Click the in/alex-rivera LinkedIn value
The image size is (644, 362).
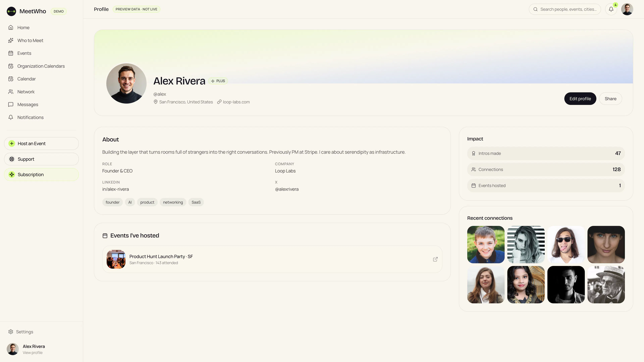(116, 189)
